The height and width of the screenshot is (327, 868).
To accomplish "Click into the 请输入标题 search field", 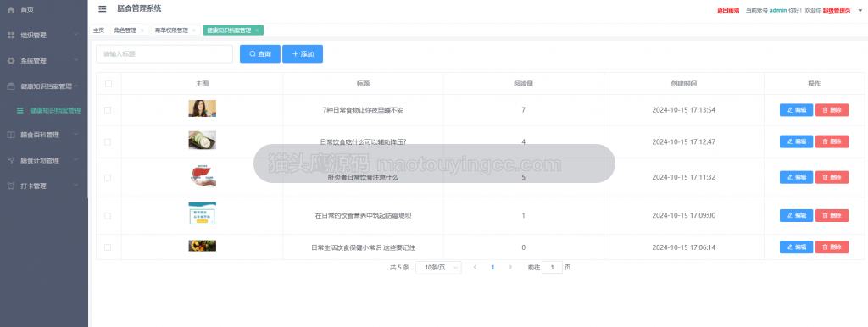I will [164, 54].
